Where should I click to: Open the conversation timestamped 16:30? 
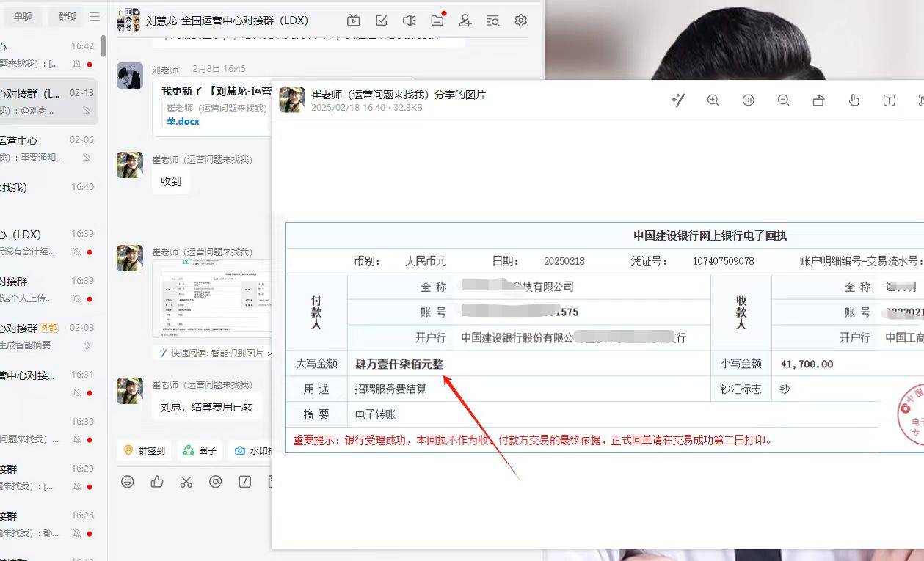pyautogui.click(x=49, y=430)
